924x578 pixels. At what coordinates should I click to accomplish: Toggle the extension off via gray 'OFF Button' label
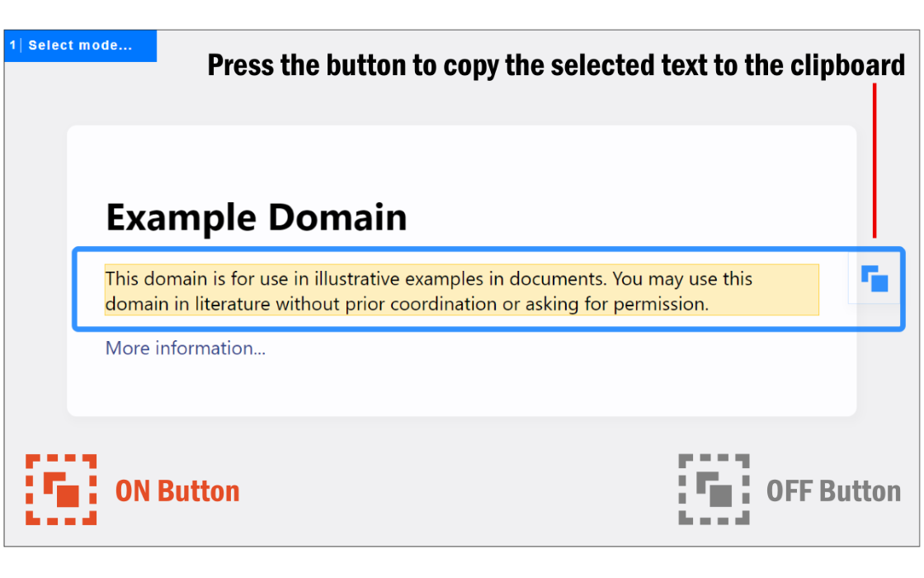point(834,491)
